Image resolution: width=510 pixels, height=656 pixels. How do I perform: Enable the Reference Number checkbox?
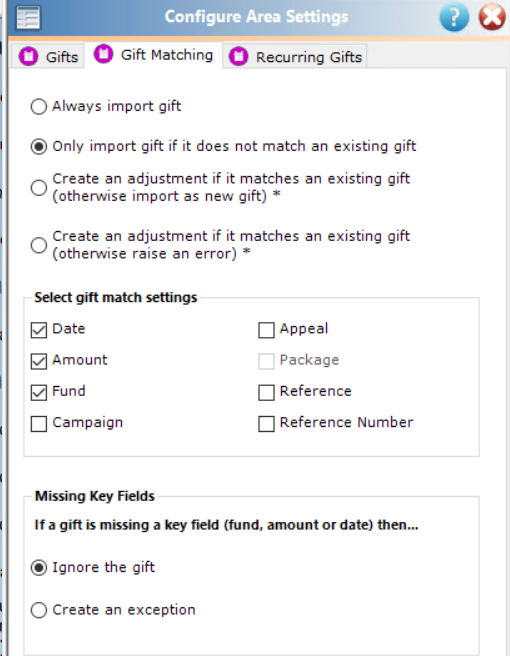[x=267, y=424]
